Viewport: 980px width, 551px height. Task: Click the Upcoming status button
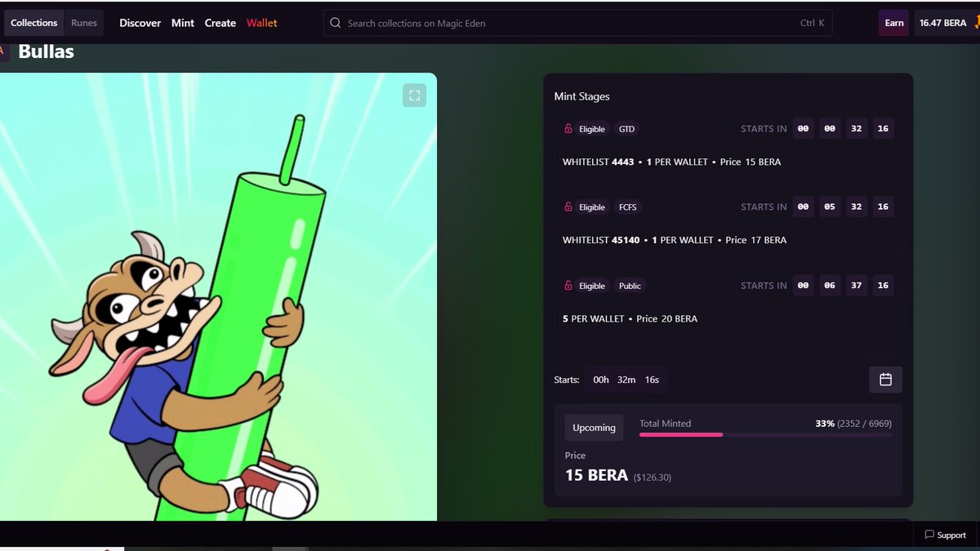coord(594,428)
